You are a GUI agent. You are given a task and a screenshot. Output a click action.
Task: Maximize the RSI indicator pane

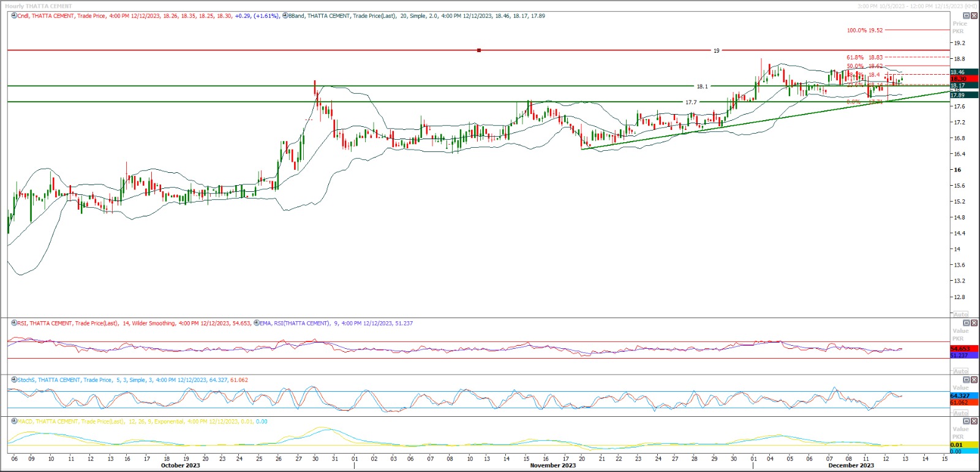click(967, 323)
